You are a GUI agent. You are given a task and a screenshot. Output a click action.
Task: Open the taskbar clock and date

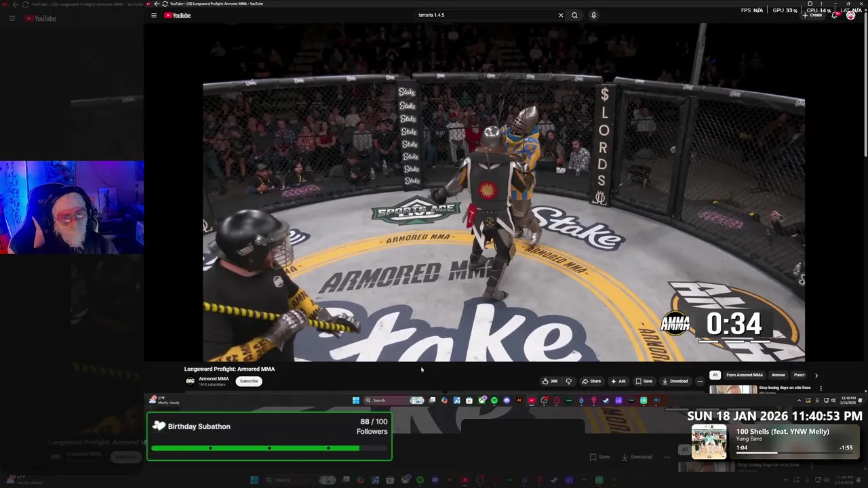(x=848, y=400)
